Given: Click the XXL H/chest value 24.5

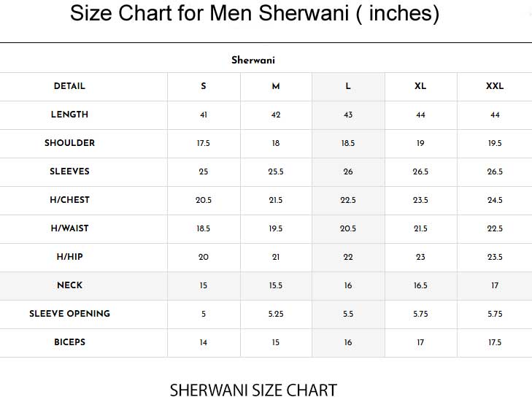Looking at the screenshot, I should pos(495,200).
